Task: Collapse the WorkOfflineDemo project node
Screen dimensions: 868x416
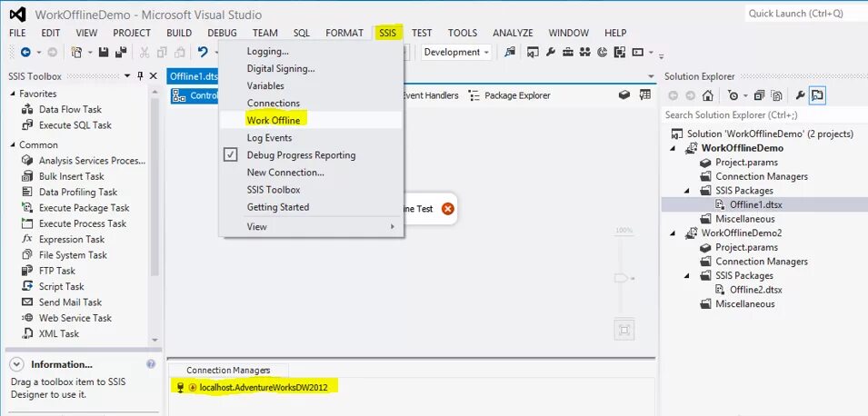Action: point(673,148)
